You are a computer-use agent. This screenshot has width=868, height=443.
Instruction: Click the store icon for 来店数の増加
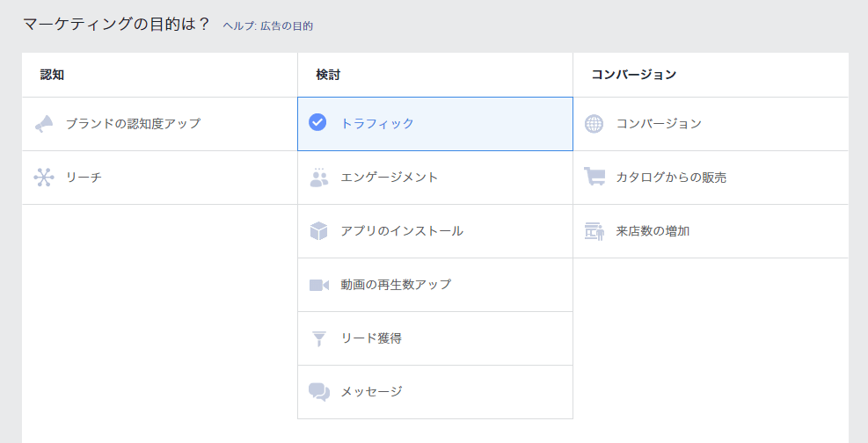point(594,231)
